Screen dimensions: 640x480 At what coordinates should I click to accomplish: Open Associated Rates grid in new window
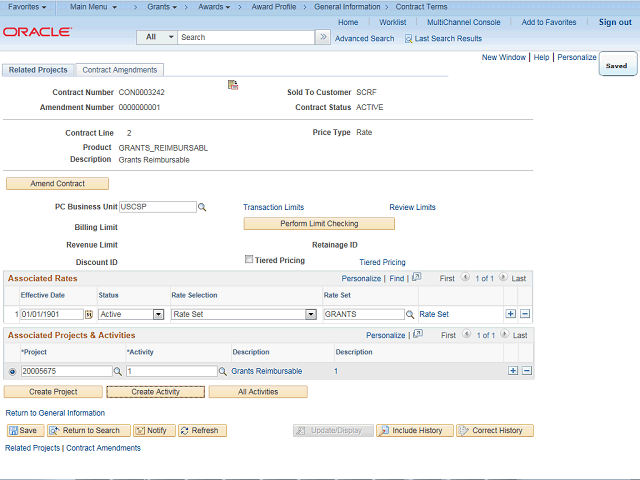click(x=417, y=278)
